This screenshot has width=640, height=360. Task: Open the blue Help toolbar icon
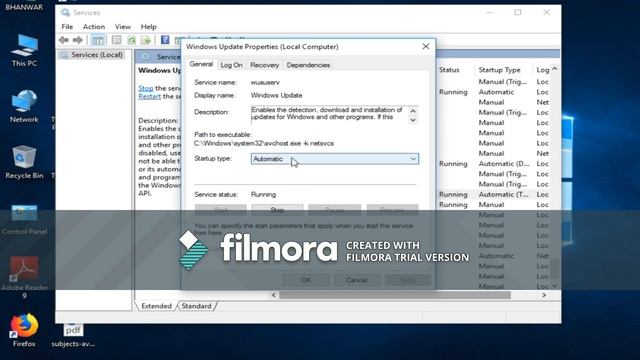pos(165,40)
